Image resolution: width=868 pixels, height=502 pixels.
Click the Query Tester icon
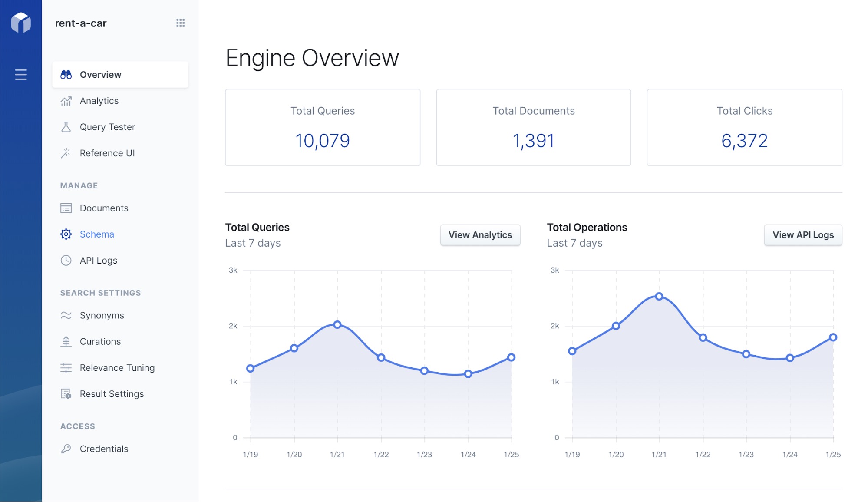66,127
